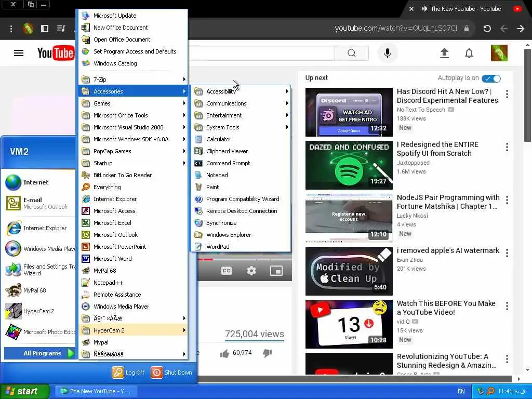Viewport: 532px width, 399px height.
Task: Open video player settings gear
Action: pos(251,271)
